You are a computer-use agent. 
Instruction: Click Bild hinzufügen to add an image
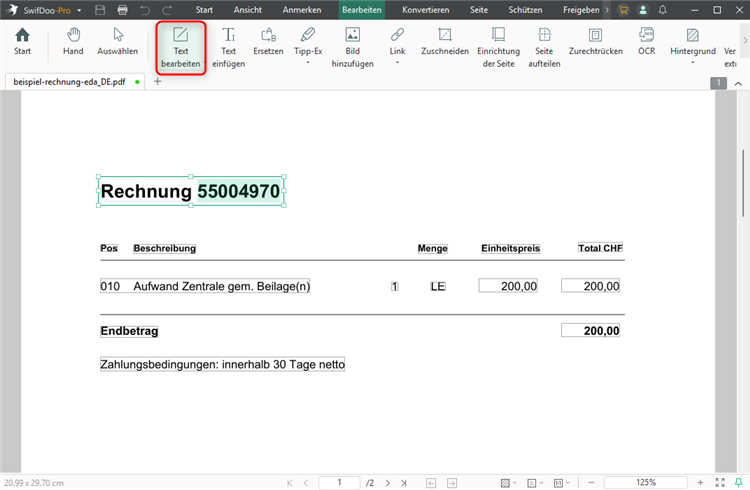353,47
